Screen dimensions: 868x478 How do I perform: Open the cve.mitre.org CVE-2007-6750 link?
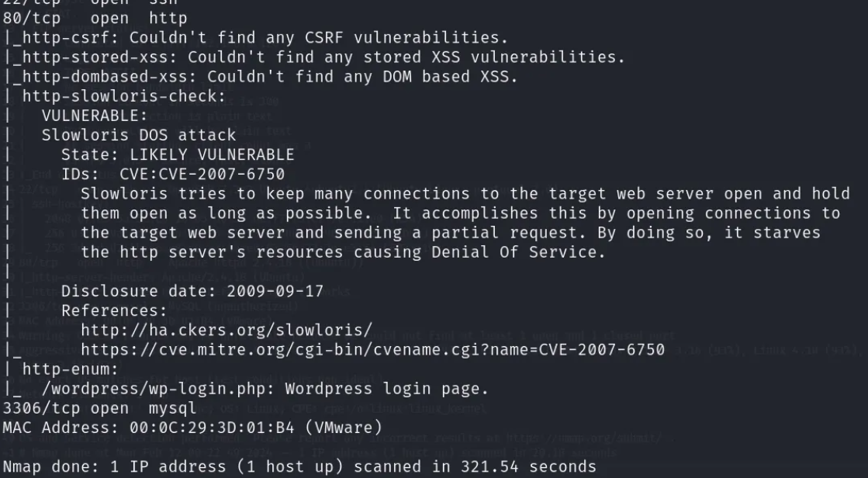click(372, 349)
